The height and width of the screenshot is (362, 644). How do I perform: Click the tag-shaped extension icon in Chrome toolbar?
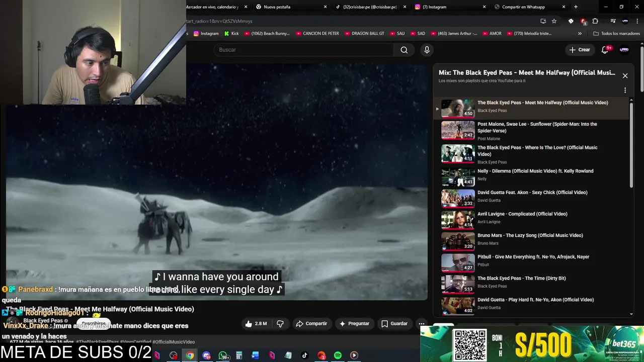pyautogui.click(x=571, y=21)
